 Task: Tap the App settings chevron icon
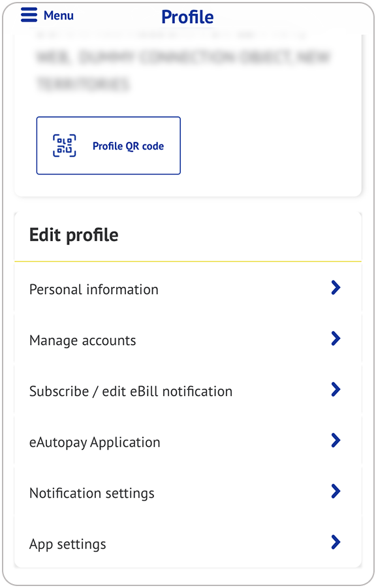[x=336, y=542]
